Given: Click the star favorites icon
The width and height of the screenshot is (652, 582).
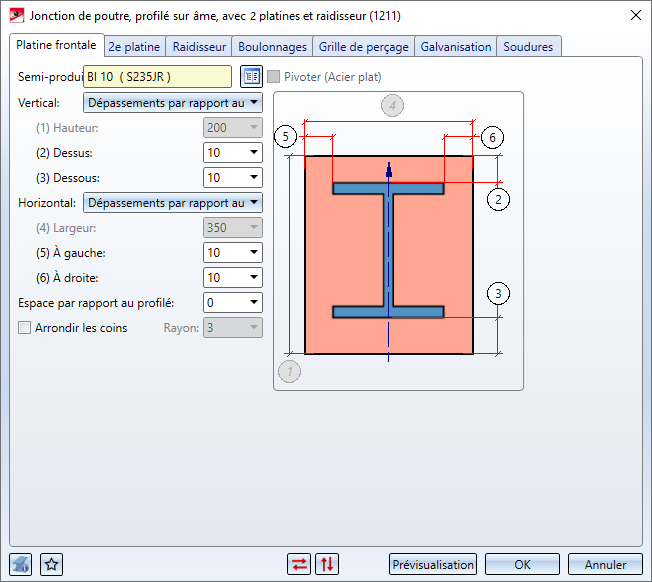Looking at the screenshot, I should [x=52, y=565].
